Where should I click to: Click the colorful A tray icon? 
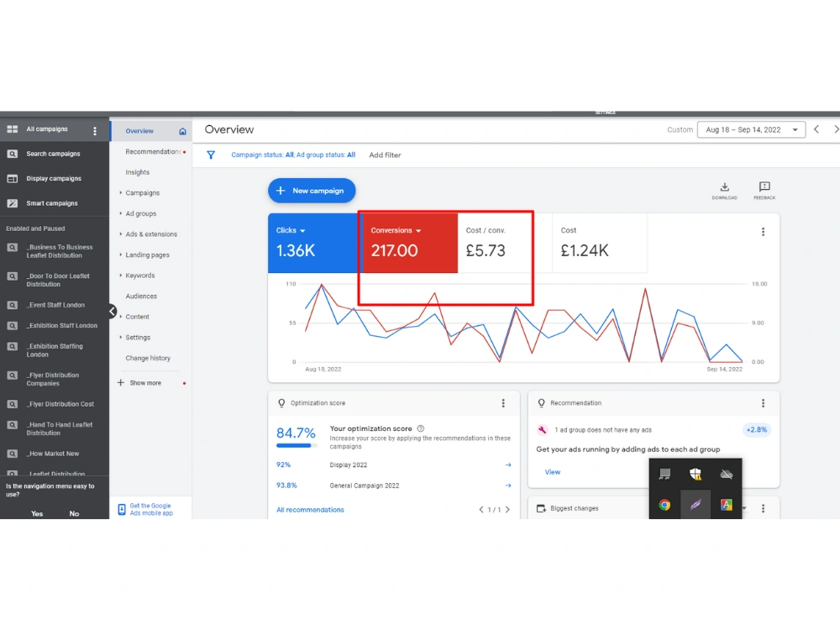[727, 505]
